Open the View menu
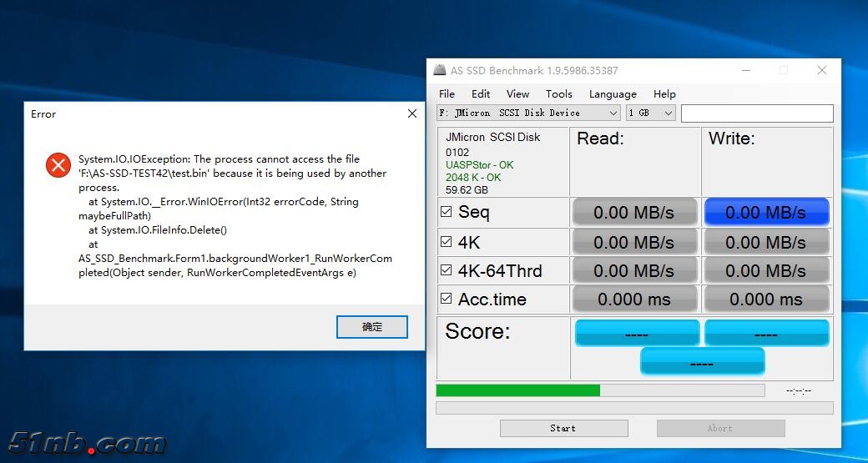The image size is (868, 463). [x=517, y=94]
